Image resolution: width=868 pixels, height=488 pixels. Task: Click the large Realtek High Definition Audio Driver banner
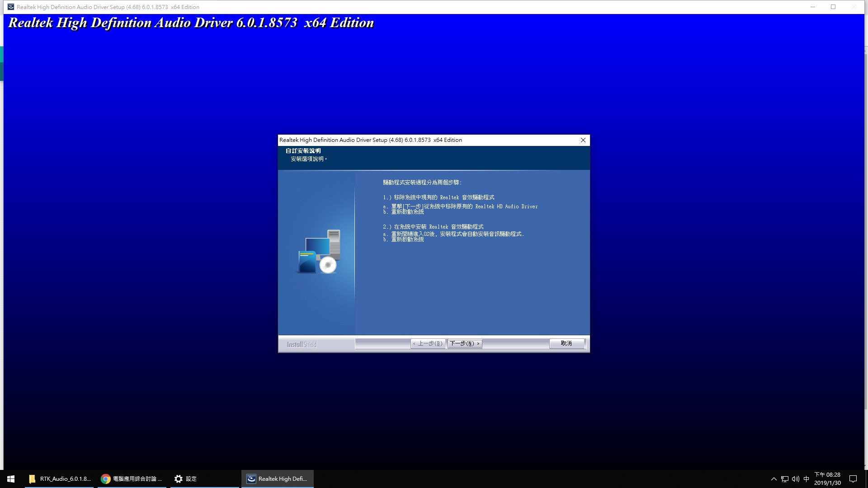click(191, 23)
